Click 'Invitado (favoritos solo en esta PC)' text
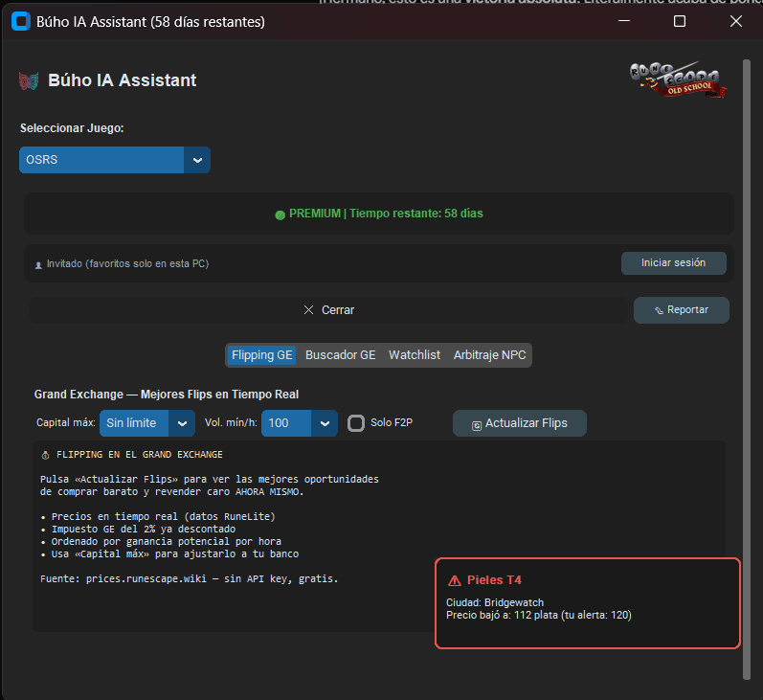Image resolution: width=763 pixels, height=700 pixels. tap(127, 263)
